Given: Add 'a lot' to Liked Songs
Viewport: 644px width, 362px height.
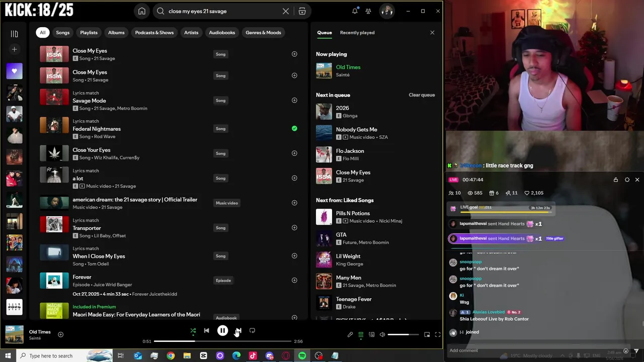Looking at the screenshot, I should [x=294, y=177].
